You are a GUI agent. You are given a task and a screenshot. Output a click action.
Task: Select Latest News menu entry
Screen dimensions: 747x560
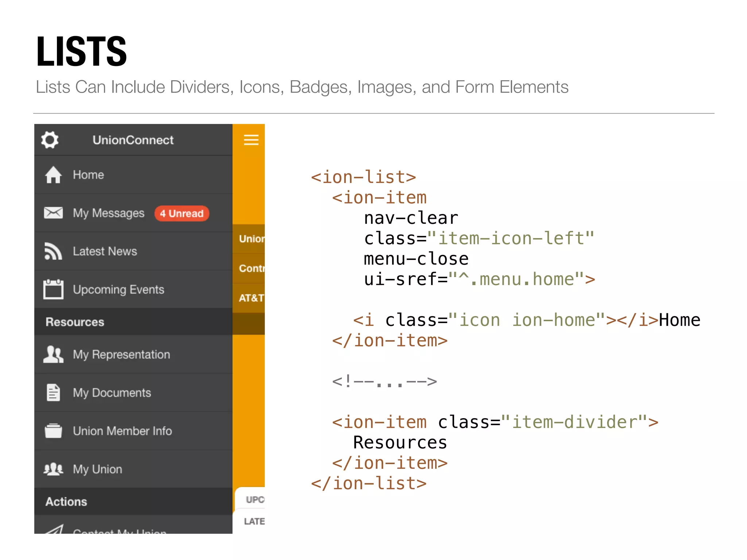[133, 251]
